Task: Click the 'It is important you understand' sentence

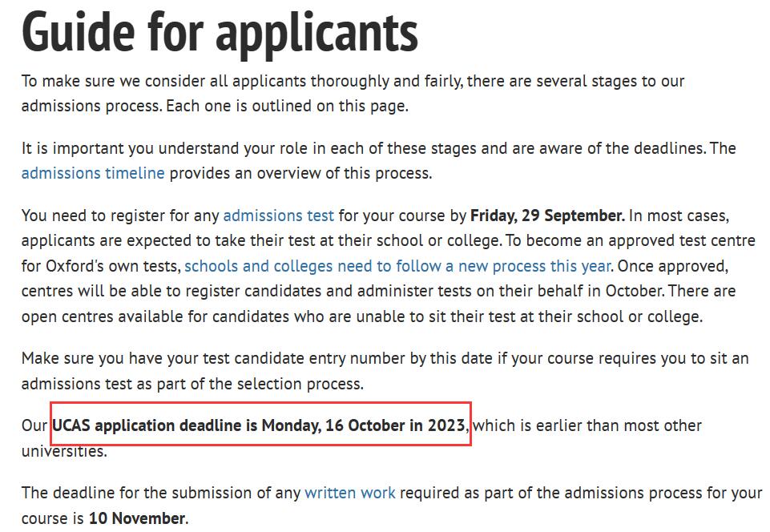Action: point(378,148)
